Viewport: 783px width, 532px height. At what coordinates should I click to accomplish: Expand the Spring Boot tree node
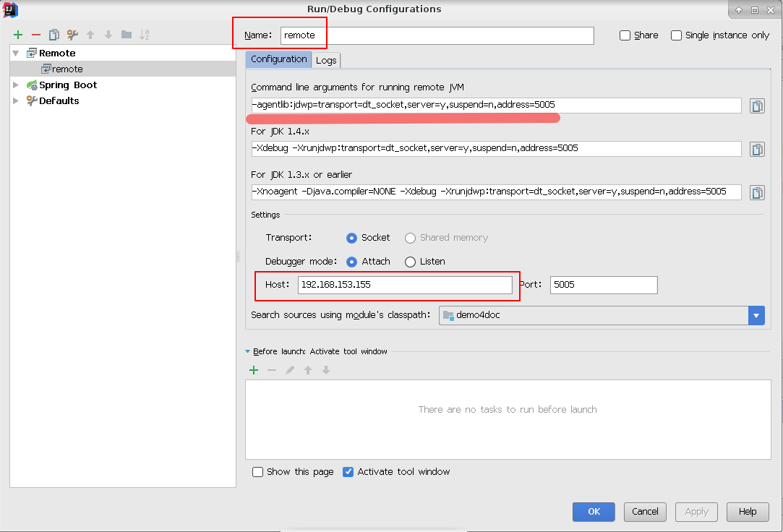pos(16,85)
